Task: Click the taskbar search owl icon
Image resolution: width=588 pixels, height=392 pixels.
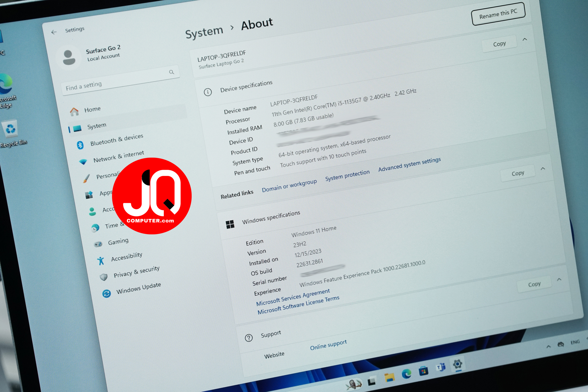Action: click(354, 384)
